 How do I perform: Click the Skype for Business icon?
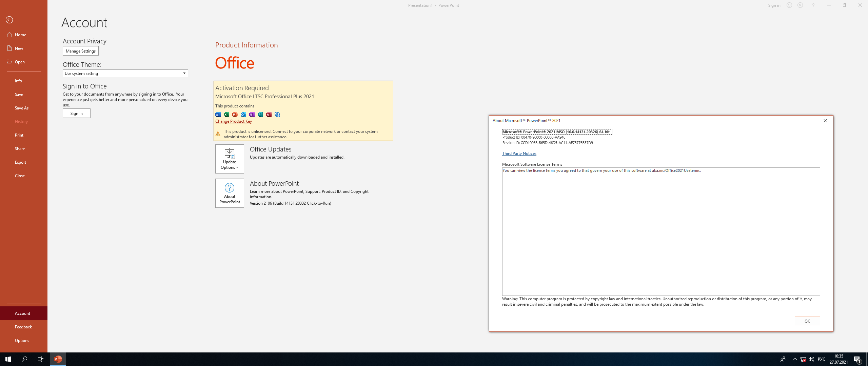277,115
